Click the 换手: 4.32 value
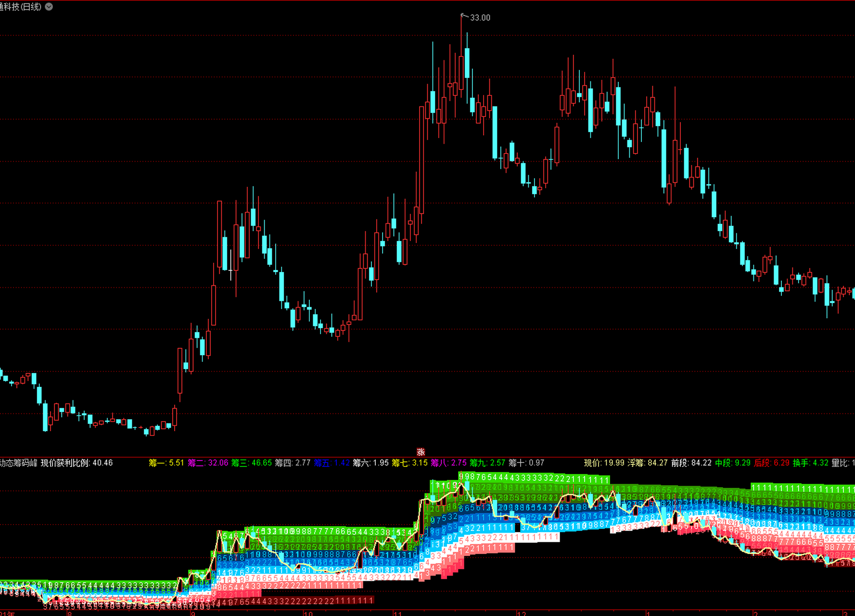Screen dimensions: 855x616 click(811, 463)
